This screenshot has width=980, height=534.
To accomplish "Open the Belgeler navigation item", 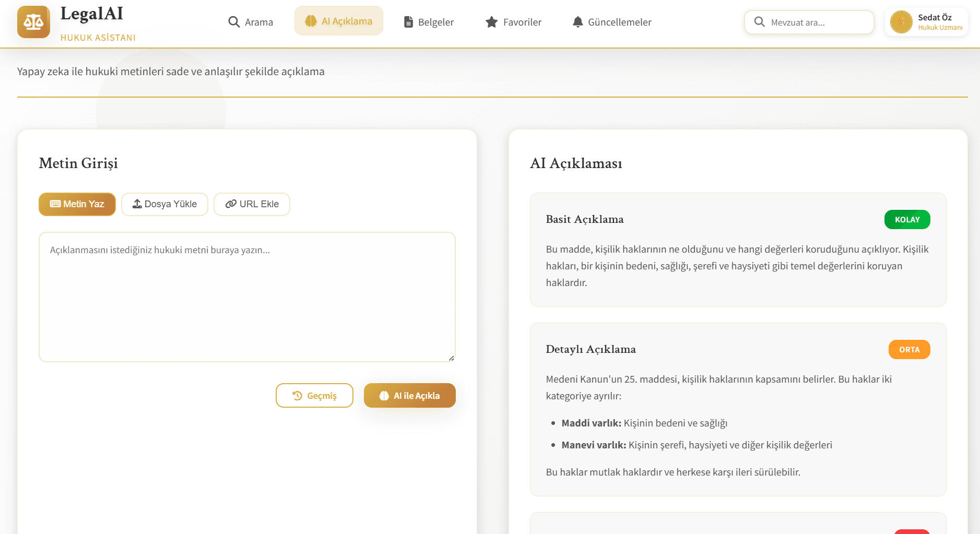I will coord(429,22).
